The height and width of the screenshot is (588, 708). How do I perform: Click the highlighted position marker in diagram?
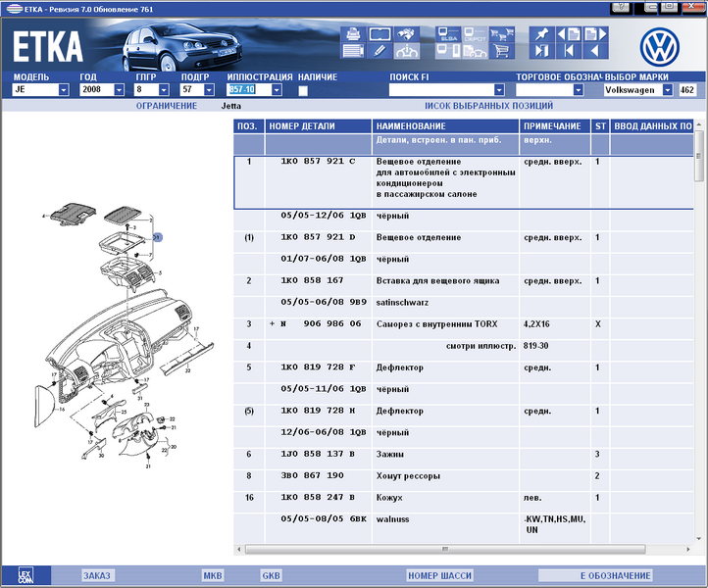(157, 237)
